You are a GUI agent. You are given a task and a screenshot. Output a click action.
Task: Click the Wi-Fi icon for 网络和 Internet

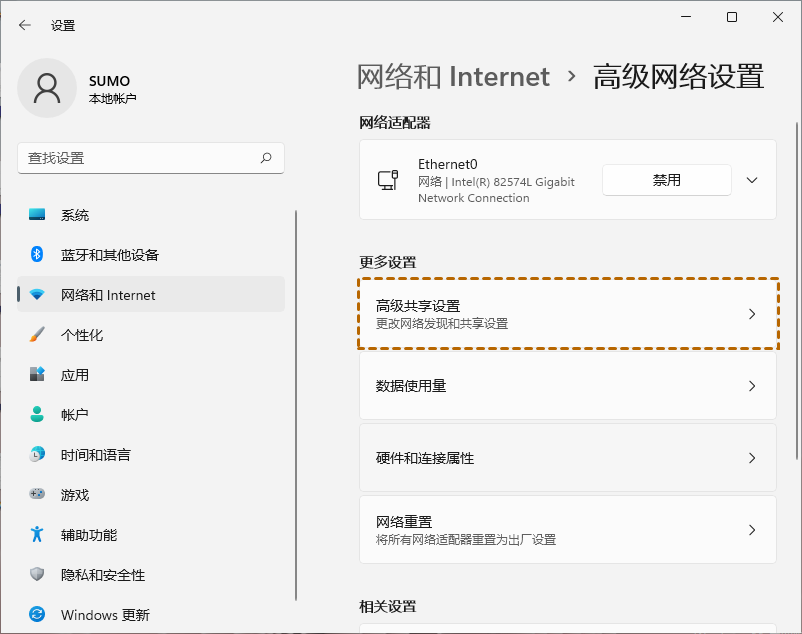(x=37, y=295)
